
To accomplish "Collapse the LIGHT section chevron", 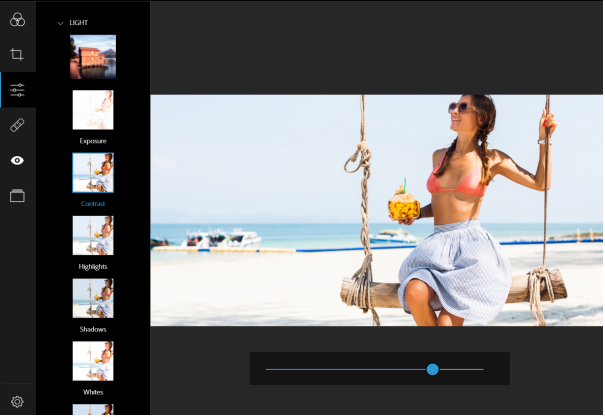I will [60, 22].
